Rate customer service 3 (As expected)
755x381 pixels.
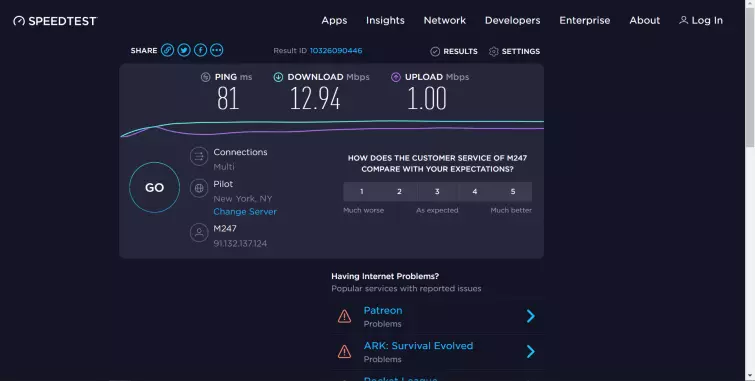click(x=437, y=192)
